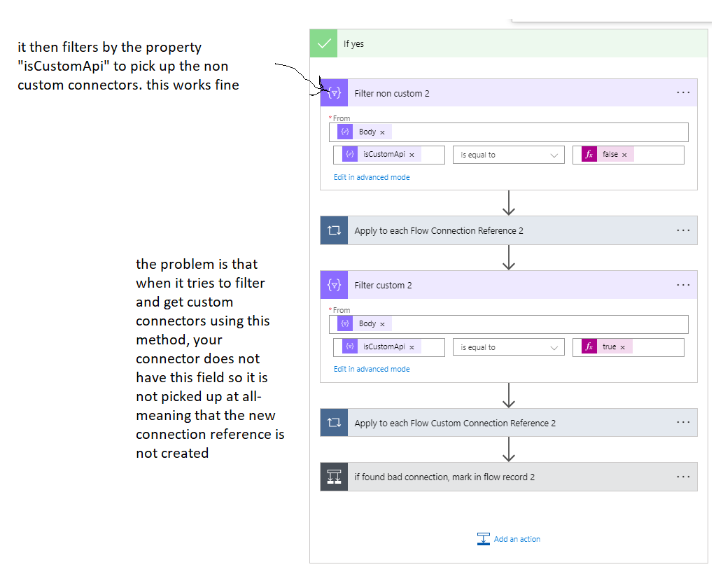This screenshot has width=716, height=588.
Task: Select the Filter non custom 2 filter icon
Action: tap(334, 92)
